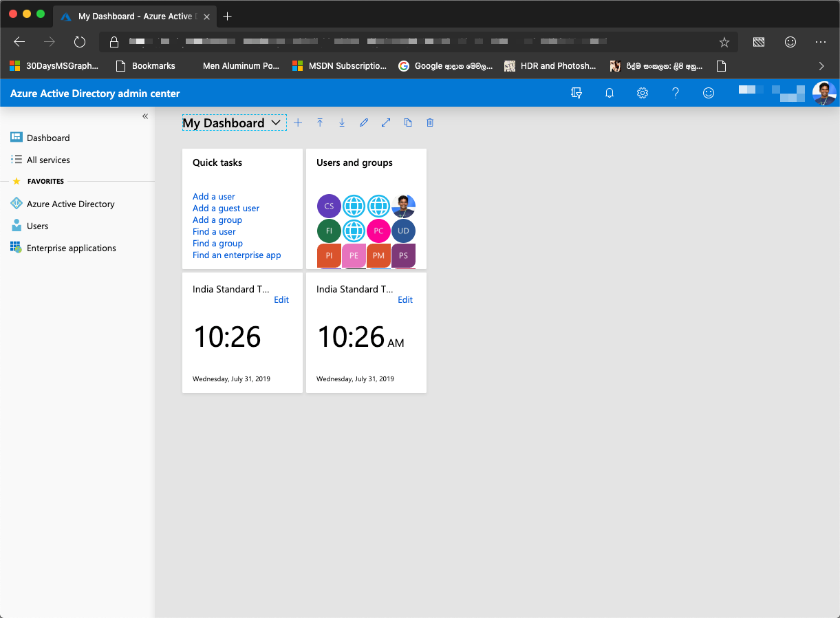Delete the dashboard with the trash icon
The width and height of the screenshot is (840, 618).
[x=430, y=122]
